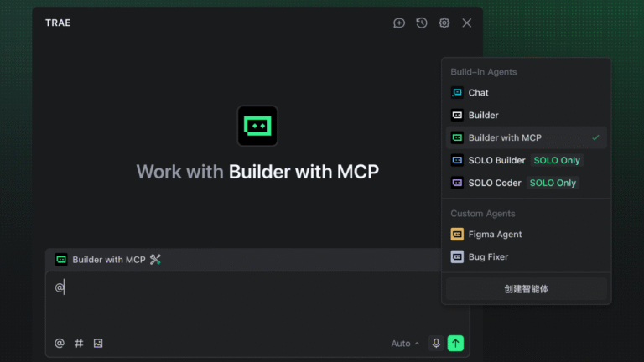Image resolution: width=644 pixels, height=362 pixels.
Task: Select the Figma Agent custom agent
Action: [x=526, y=235]
